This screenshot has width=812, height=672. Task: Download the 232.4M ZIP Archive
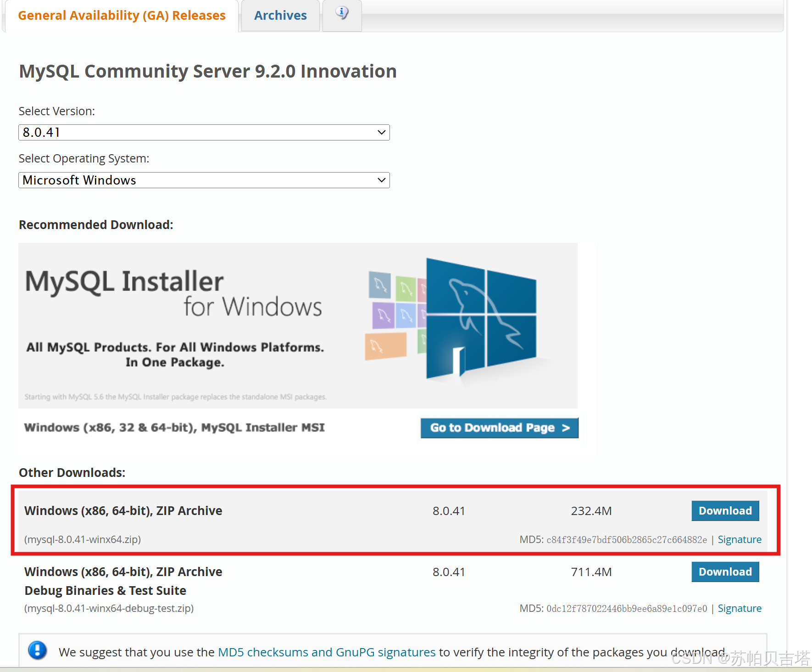pos(725,511)
